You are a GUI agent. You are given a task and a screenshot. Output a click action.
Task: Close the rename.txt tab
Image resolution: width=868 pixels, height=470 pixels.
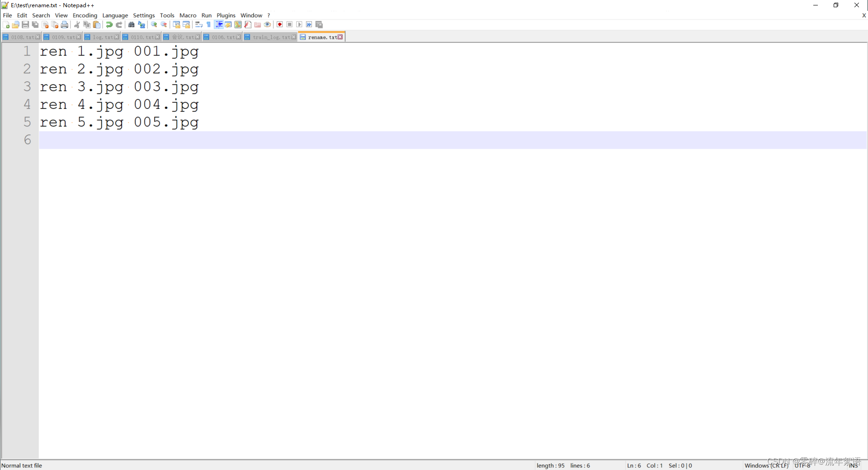pyautogui.click(x=340, y=37)
